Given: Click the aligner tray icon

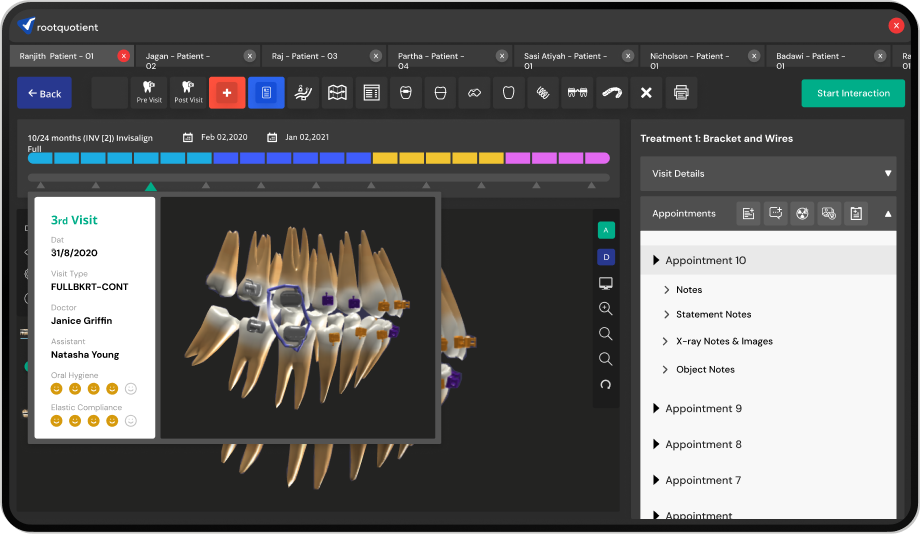Looking at the screenshot, I should (612, 93).
